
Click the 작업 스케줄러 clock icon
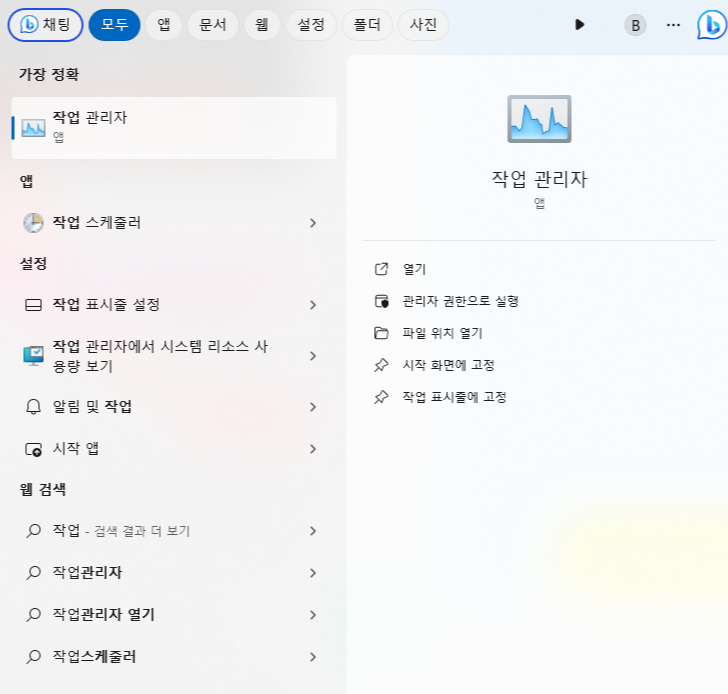[x=33, y=223]
